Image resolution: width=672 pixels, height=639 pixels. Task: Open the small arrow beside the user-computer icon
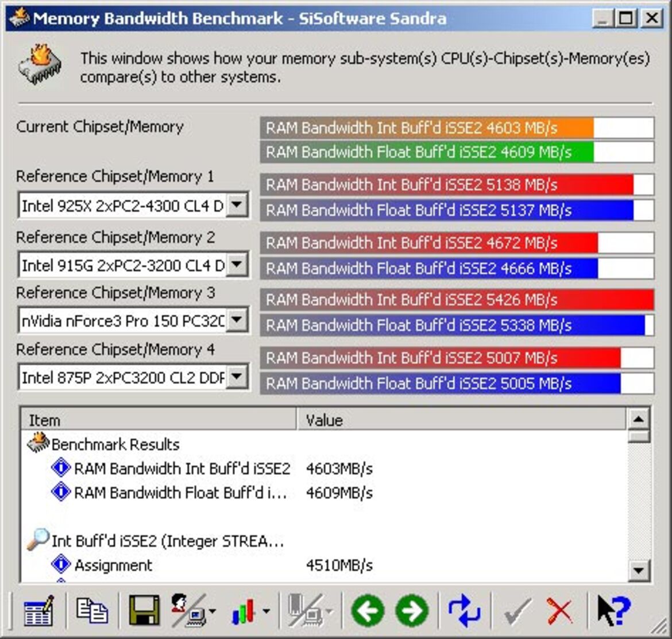point(213,611)
